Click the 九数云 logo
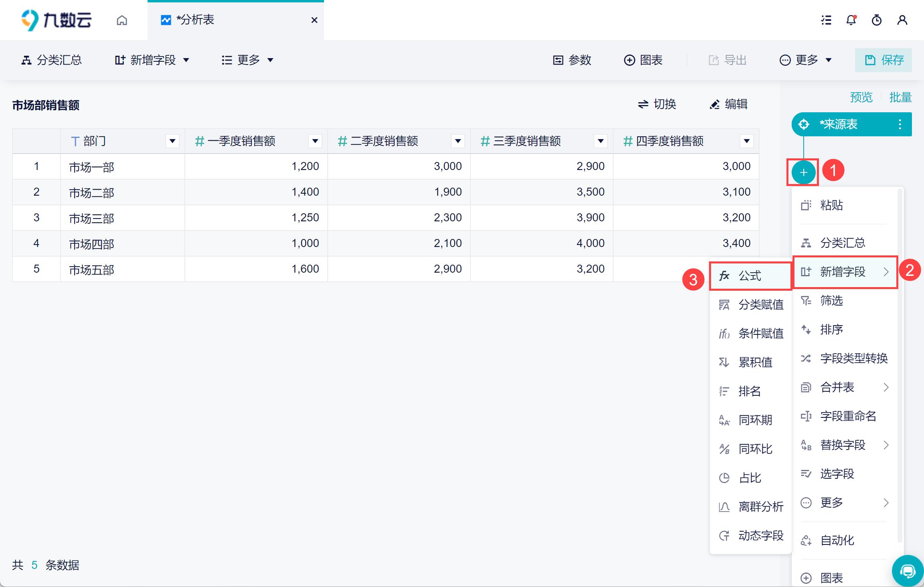 coord(56,20)
